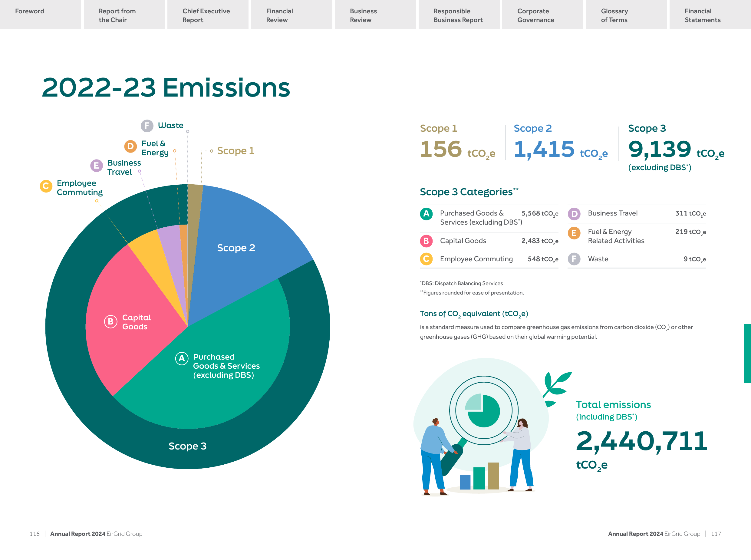Screen dimensions: 751x560
Task: Click the Scope 1 callout label above chart
Action: [236, 151]
